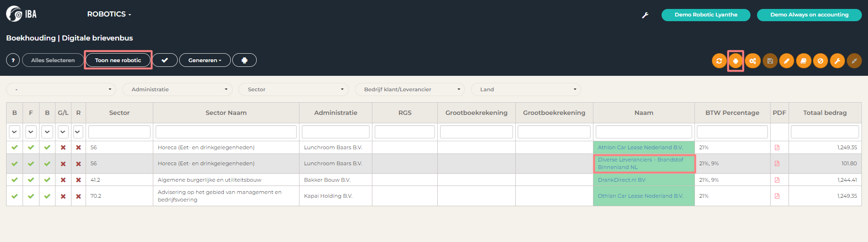Screen dimensions: 868x242
Task: Open the Bedrijf klant/Leverancier dropdown
Action: tap(410, 89)
